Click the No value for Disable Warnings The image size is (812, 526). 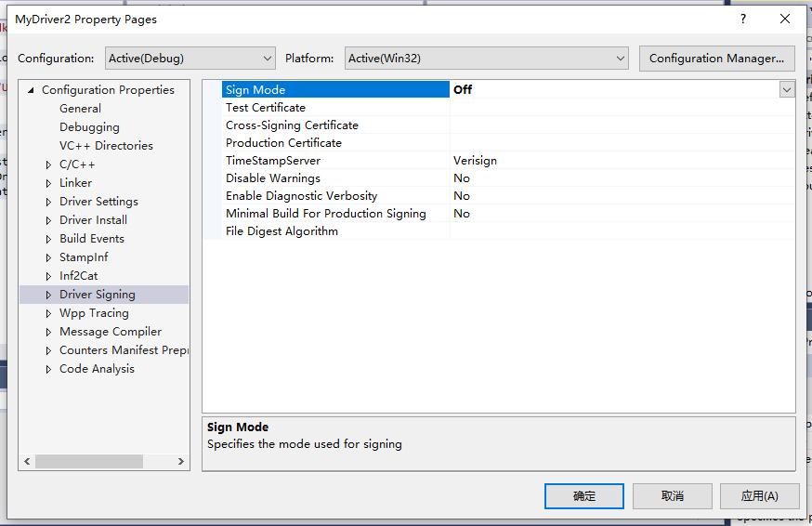click(x=462, y=178)
